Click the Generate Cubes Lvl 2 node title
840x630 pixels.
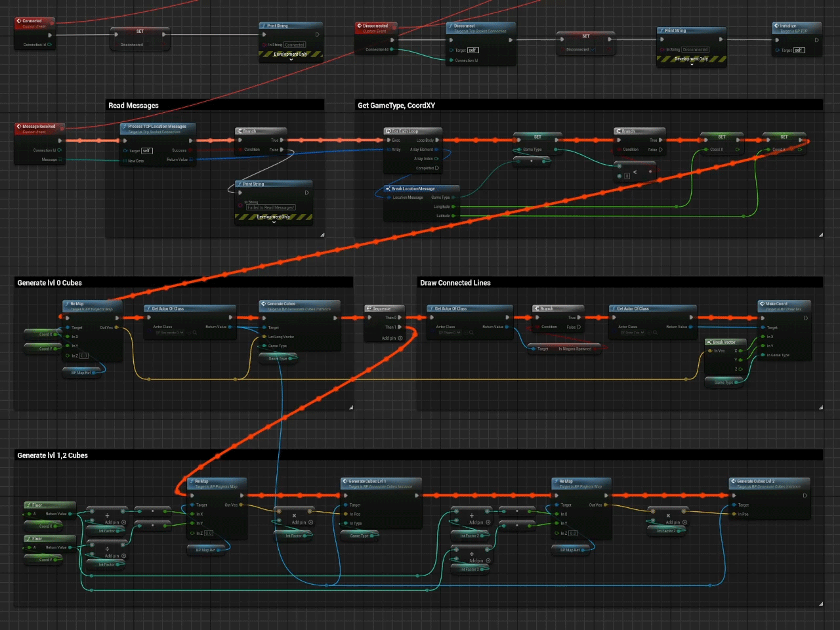pos(755,481)
